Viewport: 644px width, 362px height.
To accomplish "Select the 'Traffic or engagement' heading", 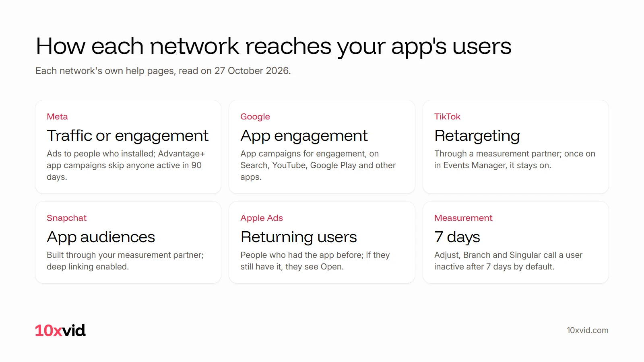I will (128, 136).
